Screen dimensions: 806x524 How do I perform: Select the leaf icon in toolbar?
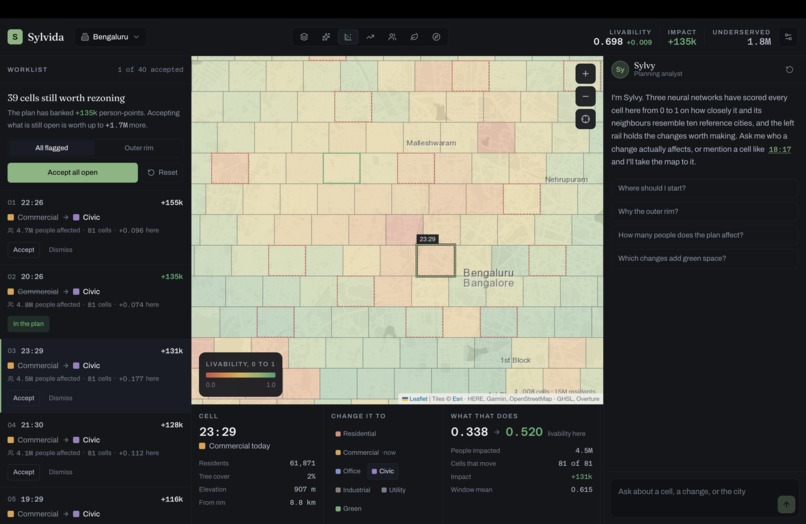(x=414, y=37)
